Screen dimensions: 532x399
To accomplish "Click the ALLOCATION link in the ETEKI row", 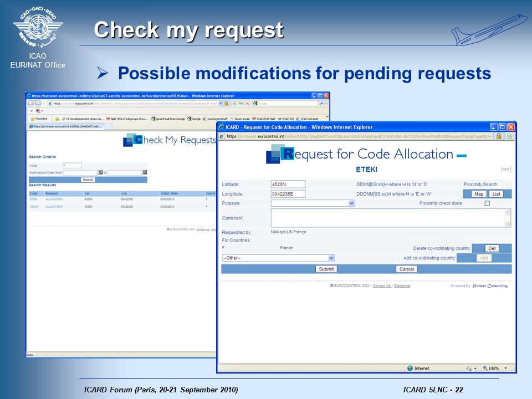I will click(x=54, y=199).
